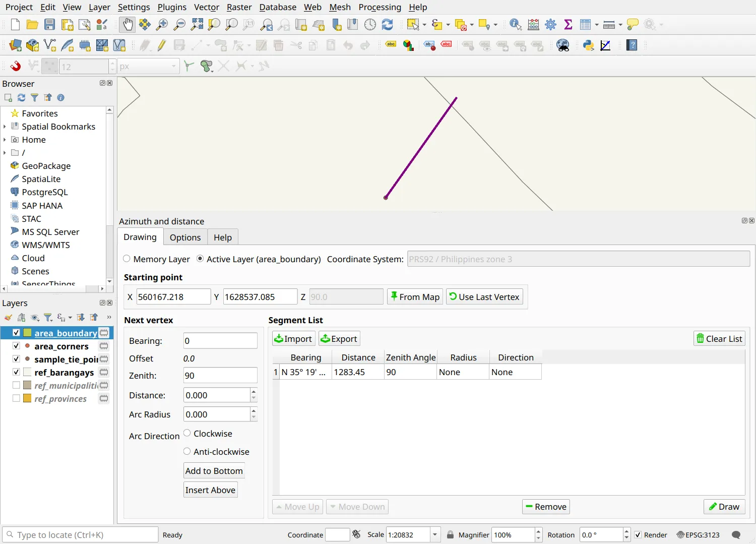Refresh the map canvas
756x544 pixels.
pyautogui.click(x=387, y=24)
